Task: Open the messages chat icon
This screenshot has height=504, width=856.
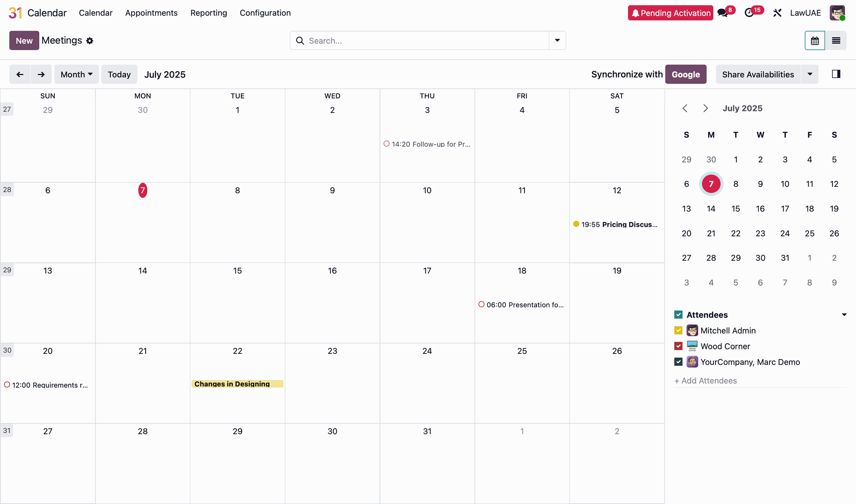Action: (723, 13)
